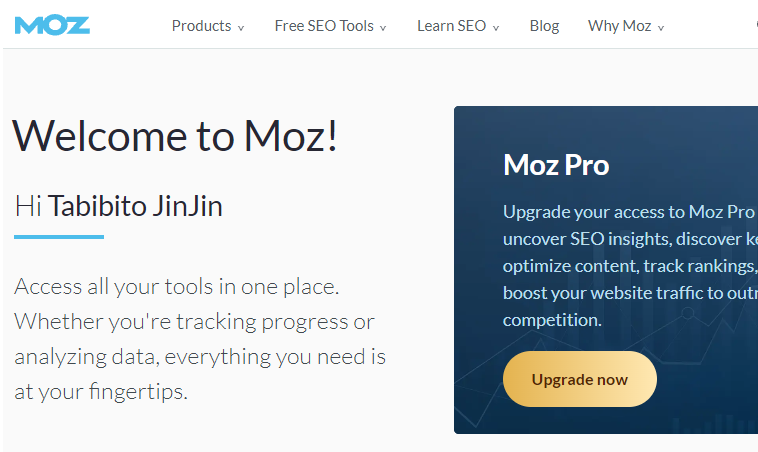The image size is (758, 452).
Task: Expand the chevron beside Why Moz
Action: (x=661, y=28)
